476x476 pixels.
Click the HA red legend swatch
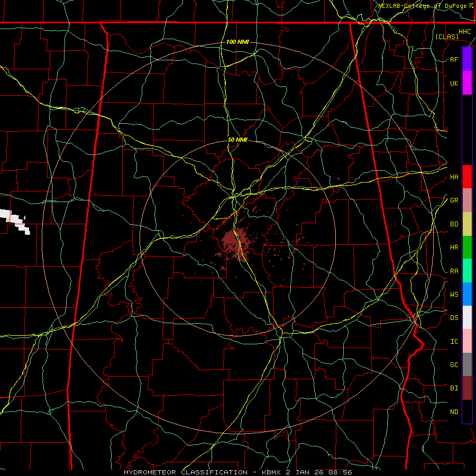tap(467, 177)
